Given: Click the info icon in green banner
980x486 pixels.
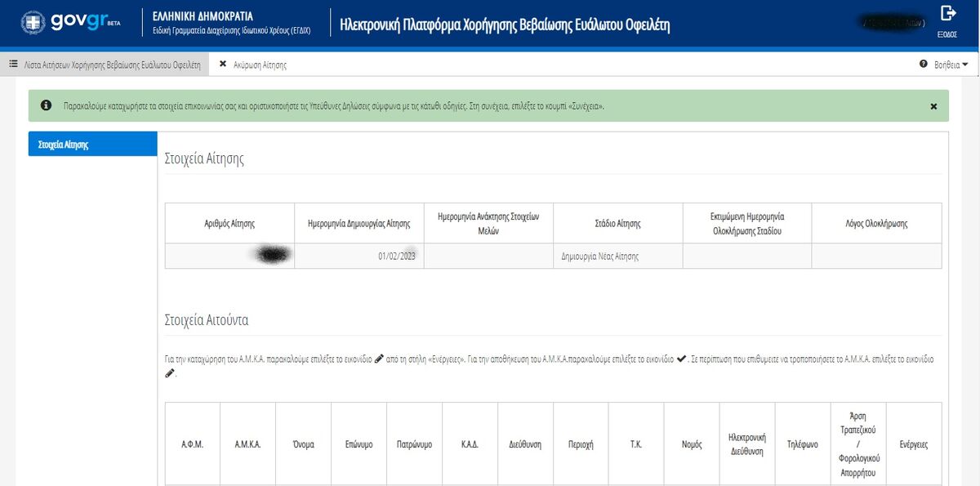Looking at the screenshot, I should coord(47,106).
